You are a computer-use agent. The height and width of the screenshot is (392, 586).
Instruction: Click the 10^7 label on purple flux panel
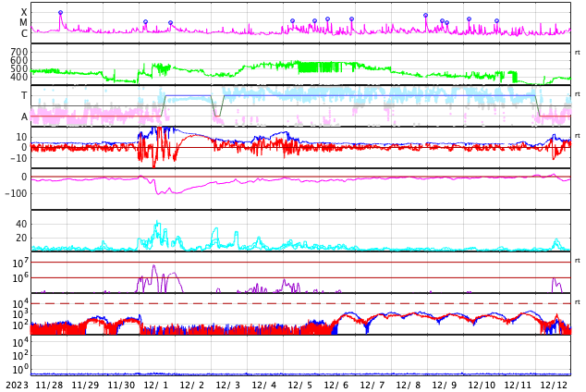pyautogui.click(x=19, y=263)
